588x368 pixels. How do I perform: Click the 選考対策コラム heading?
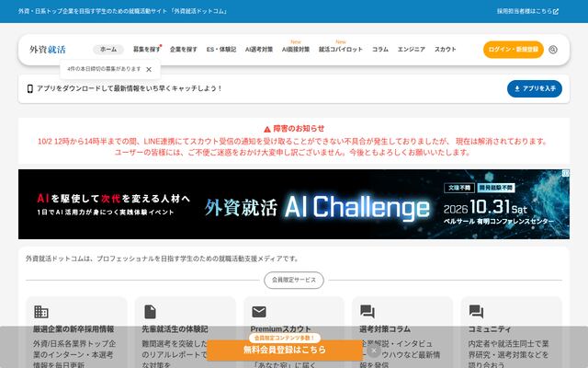click(x=385, y=329)
